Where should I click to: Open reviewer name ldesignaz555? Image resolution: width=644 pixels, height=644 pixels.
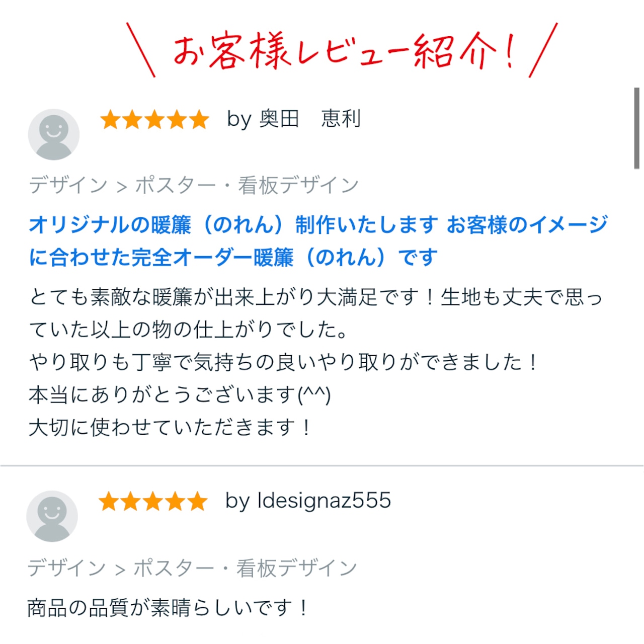pos(324,501)
